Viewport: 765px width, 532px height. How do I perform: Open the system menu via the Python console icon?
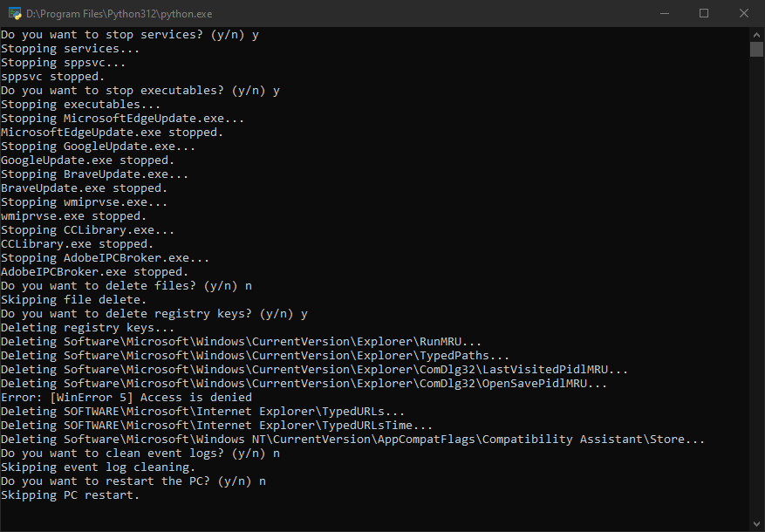pyautogui.click(x=14, y=13)
